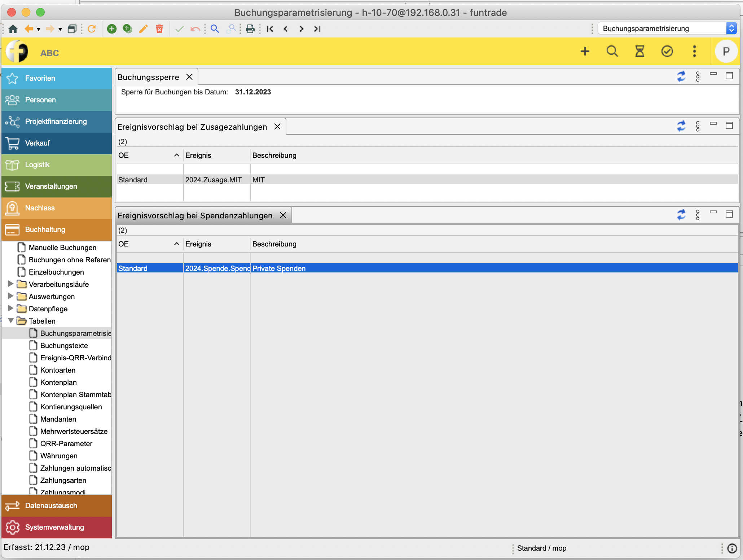
Task: Click the green add record icon
Action: point(112,29)
